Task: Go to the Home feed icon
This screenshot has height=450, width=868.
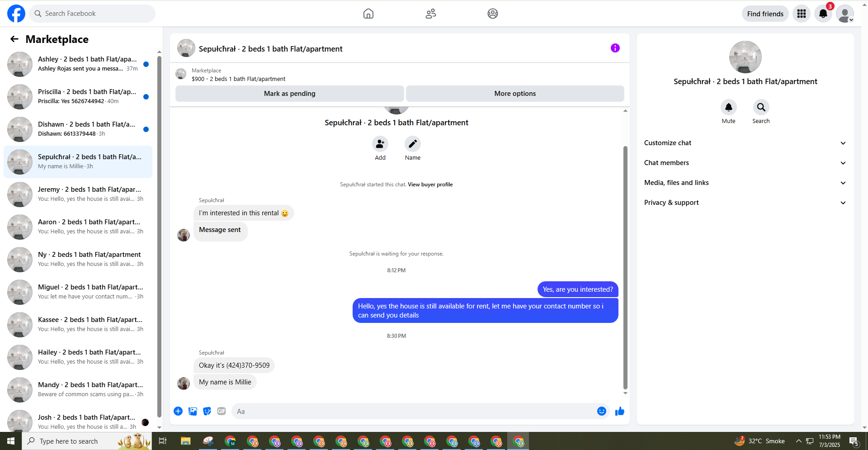Action: (368, 14)
